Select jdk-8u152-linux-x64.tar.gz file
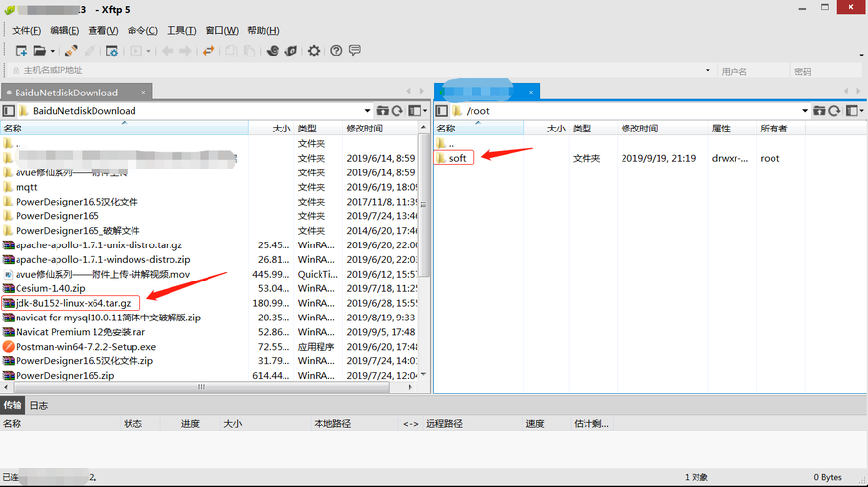The width and height of the screenshot is (868, 487). coord(72,303)
